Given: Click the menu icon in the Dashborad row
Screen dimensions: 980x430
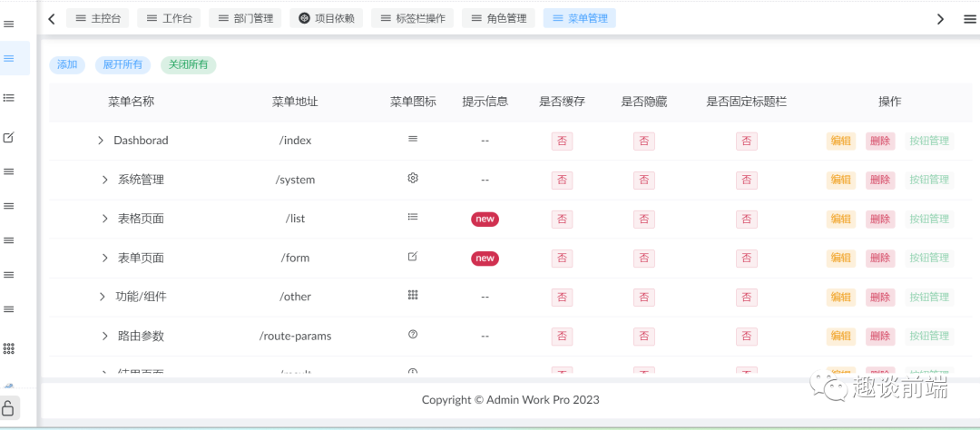Looking at the screenshot, I should coord(413,140).
